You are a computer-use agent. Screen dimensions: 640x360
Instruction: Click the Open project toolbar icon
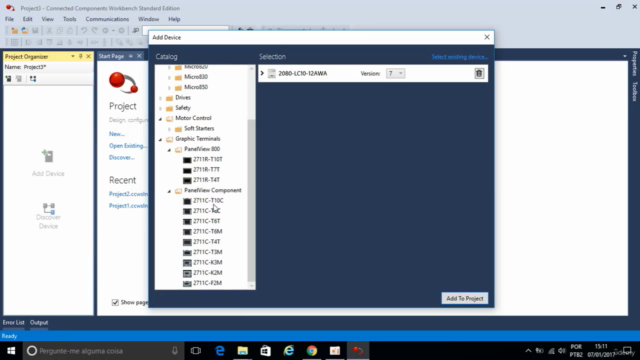24,31
